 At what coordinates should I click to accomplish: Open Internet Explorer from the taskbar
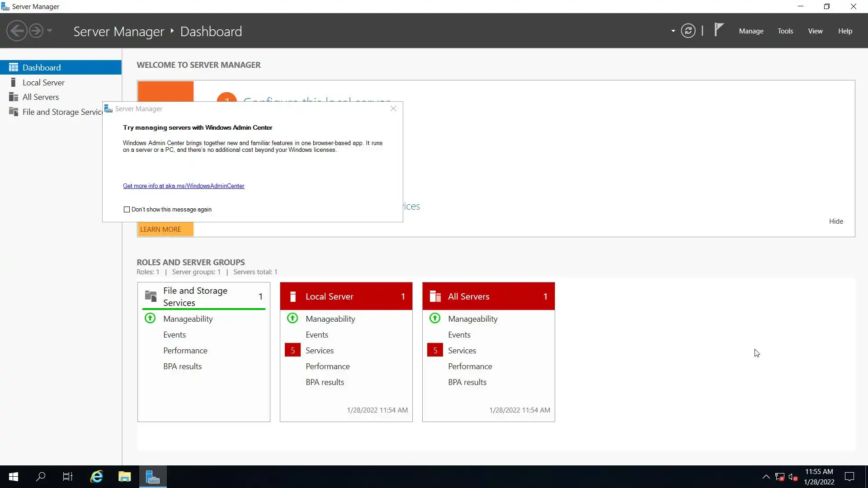(x=97, y=477)
